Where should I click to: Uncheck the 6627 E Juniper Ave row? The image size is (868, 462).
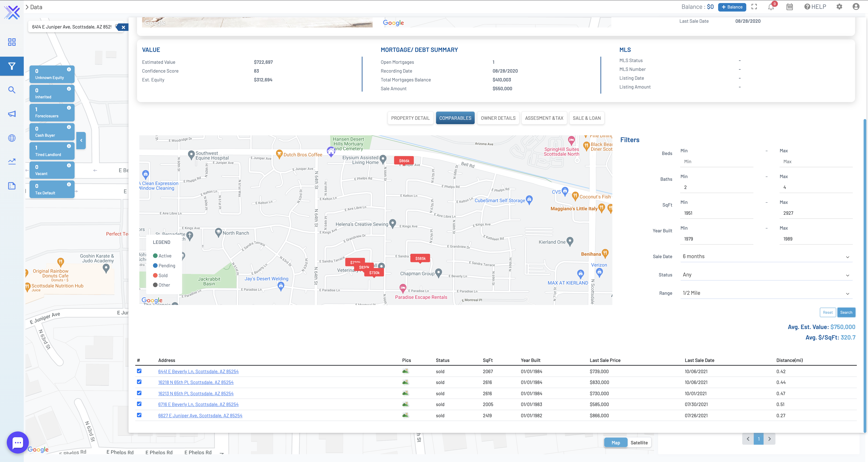139,415
